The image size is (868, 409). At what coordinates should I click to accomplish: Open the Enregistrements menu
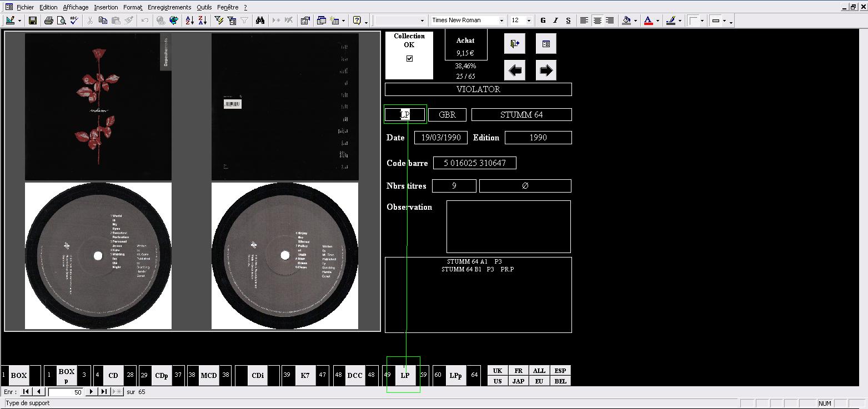point(169,7)
